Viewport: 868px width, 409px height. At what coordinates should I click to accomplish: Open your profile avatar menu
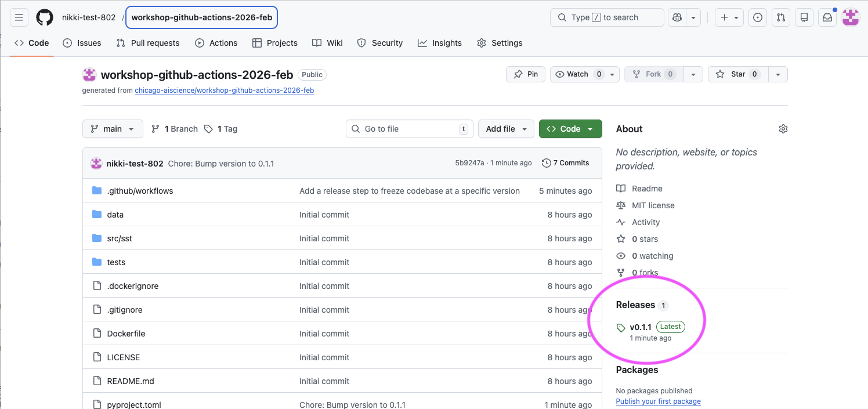pos(850,17)
